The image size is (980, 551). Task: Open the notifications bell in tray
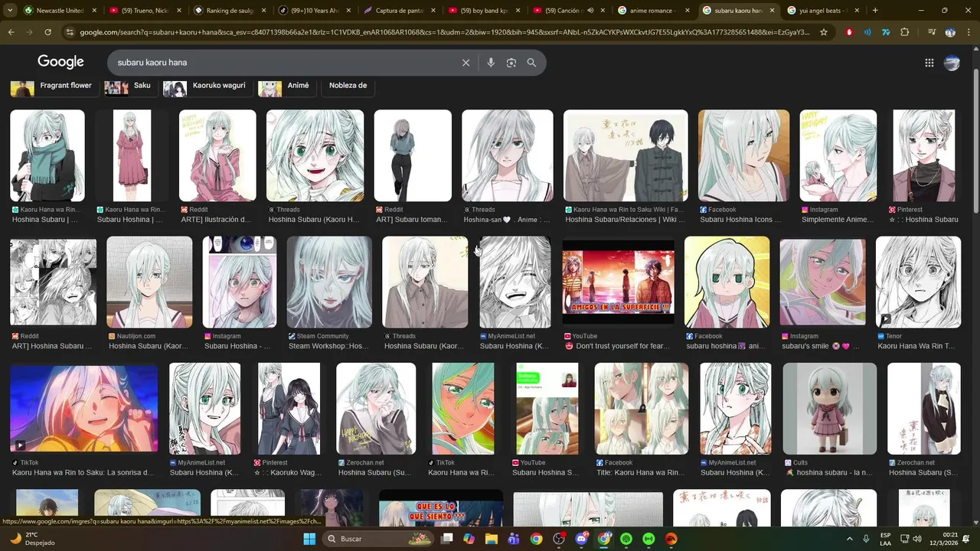967,539
